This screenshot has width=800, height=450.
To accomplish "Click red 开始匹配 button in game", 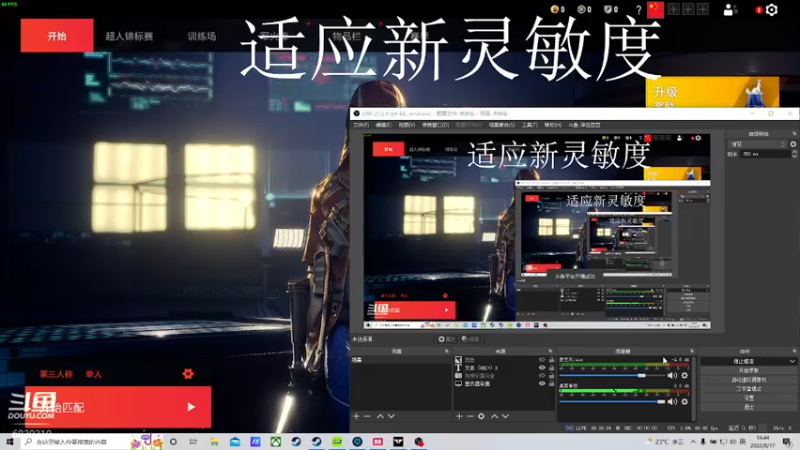I will click(118, 407).
